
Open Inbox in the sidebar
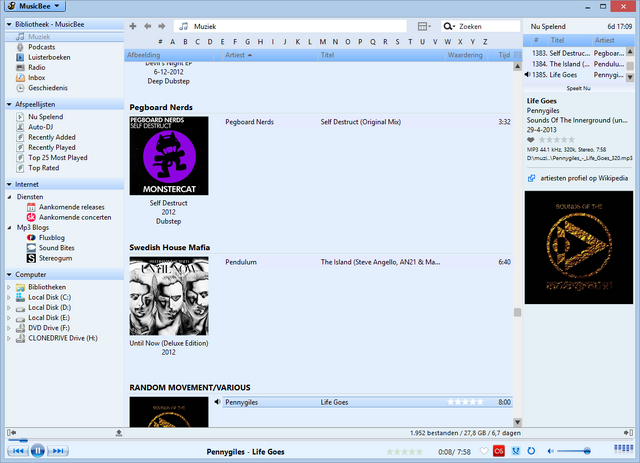tap(36, 78)
